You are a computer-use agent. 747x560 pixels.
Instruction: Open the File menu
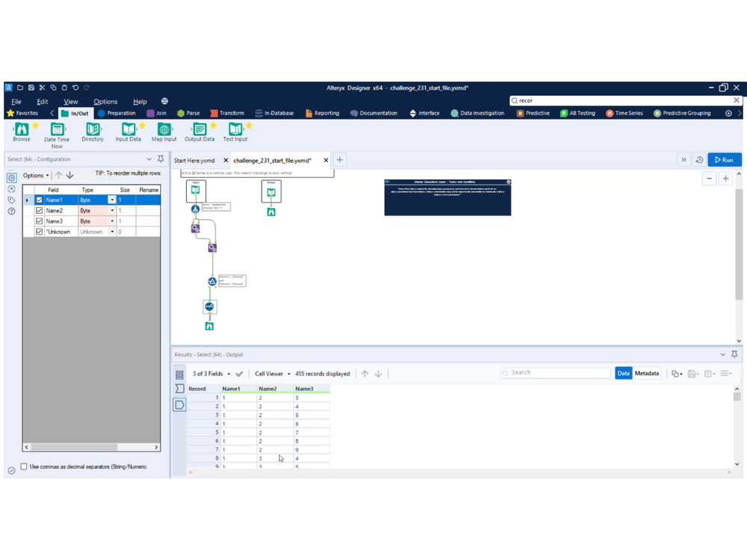pos(16,102)
